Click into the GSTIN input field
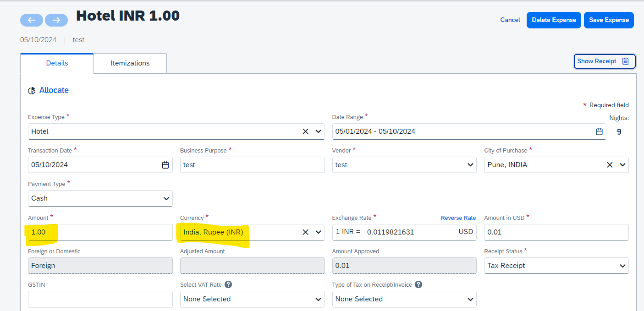This screenshot has height=311, width=644. pyautogui.click(x=100, y=299)
